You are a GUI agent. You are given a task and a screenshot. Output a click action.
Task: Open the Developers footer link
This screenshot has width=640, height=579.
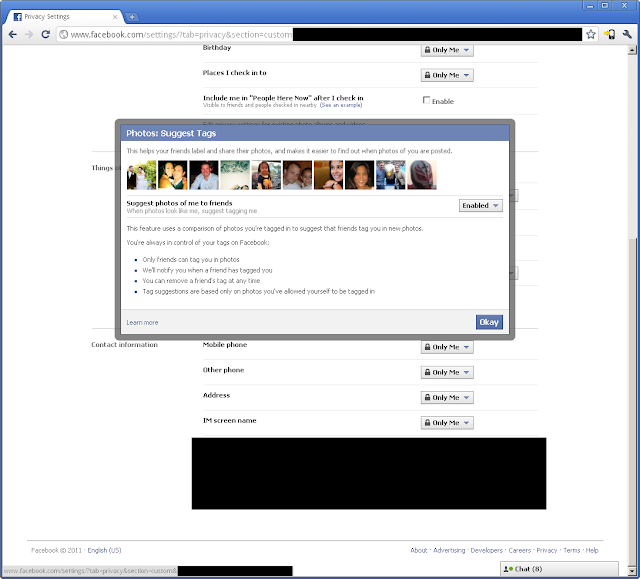[x=487, y=550]
